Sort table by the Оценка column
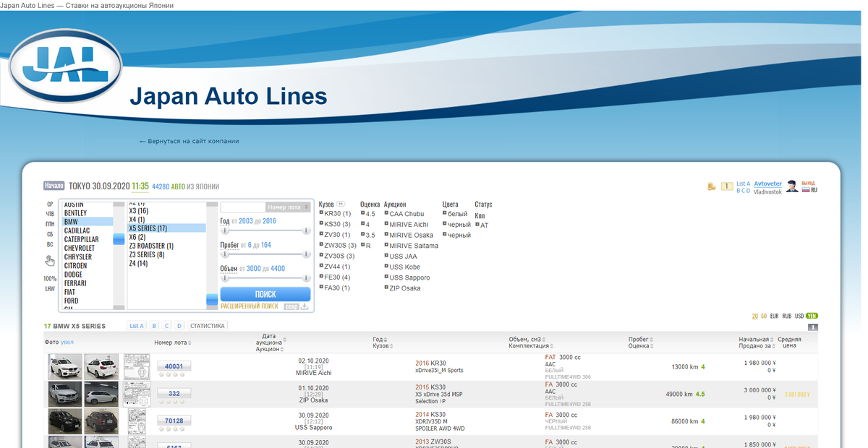 click(640, 346)
